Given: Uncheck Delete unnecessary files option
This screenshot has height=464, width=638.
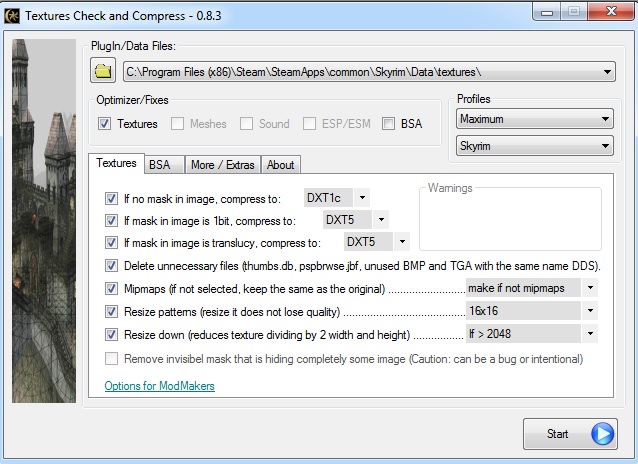Looking at the screenshot, I should coord(111,266).
